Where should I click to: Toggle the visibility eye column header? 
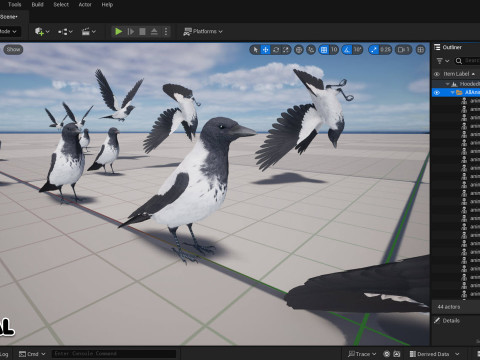[437, 74]
